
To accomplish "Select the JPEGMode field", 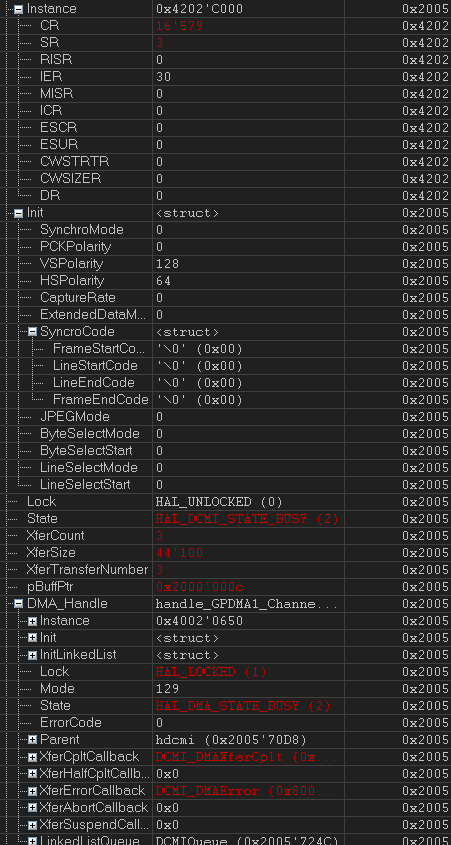I will pos(225,417).
